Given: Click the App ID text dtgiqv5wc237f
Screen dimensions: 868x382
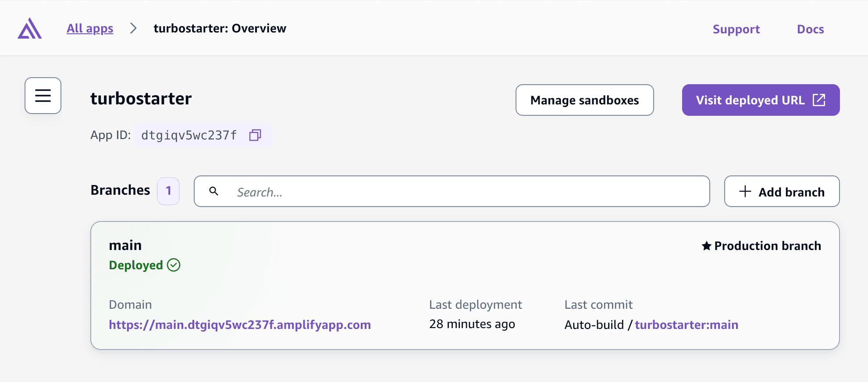Looking at the screenshot, I should click(189, 135).
